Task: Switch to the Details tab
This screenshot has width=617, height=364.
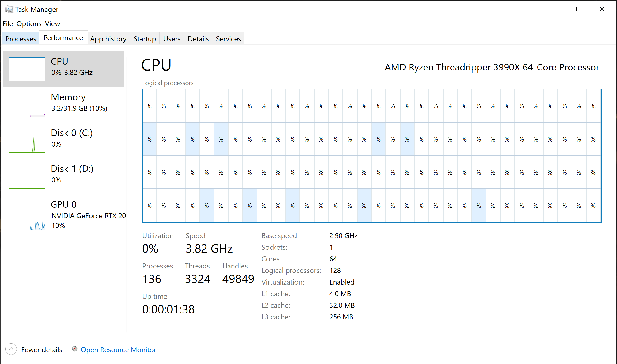Action: click(x=198, y=39)
